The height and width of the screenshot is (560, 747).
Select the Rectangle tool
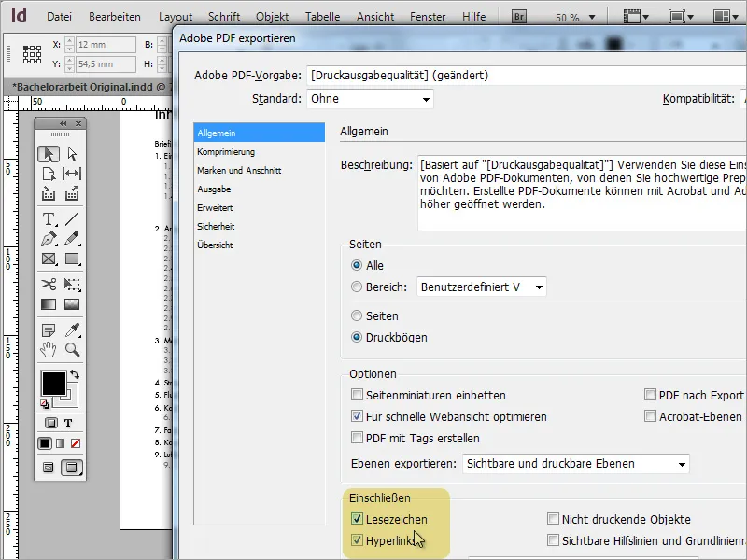pyautogui.click(x=72, y=259)
